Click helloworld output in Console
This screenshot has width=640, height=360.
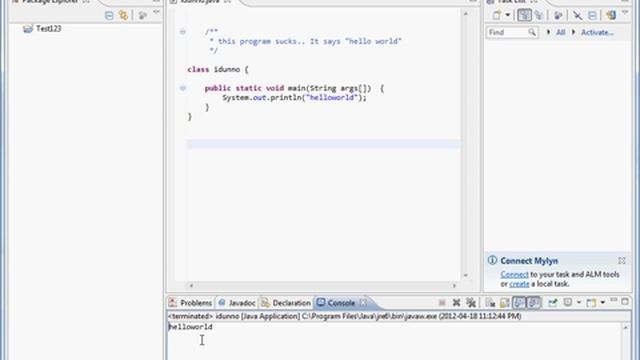tap(191, 327)
